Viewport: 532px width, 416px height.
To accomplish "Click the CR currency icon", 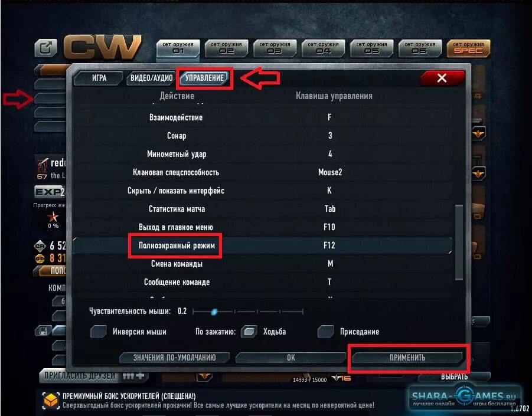I will [x=40, y=245].
